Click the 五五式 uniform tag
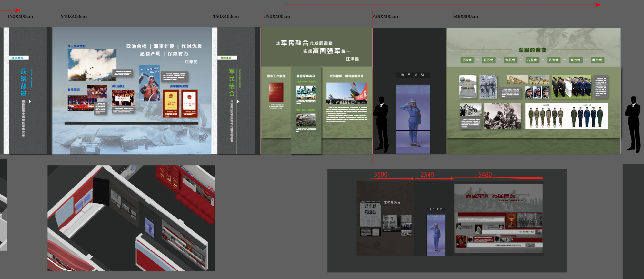 pos(488,60)
